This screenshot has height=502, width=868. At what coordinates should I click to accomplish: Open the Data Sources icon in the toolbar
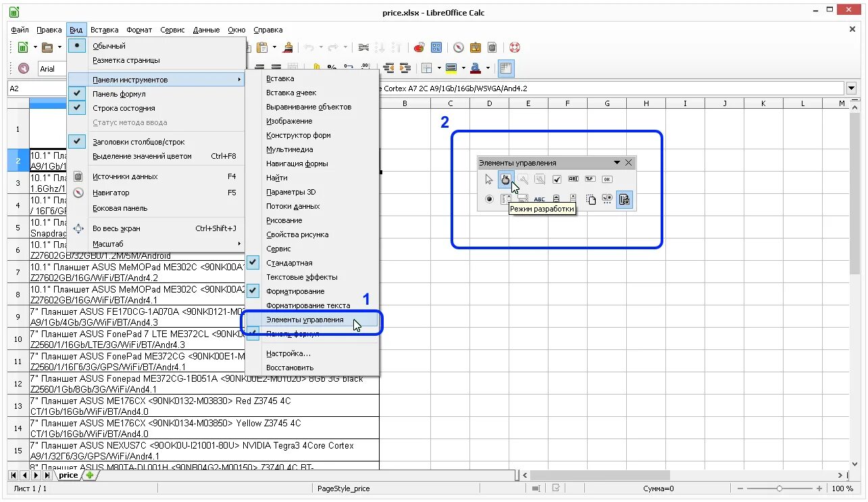[492, 47]
